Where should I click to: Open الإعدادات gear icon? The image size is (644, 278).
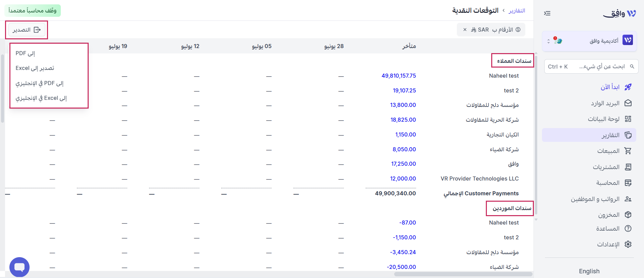(x=628, y=244)
